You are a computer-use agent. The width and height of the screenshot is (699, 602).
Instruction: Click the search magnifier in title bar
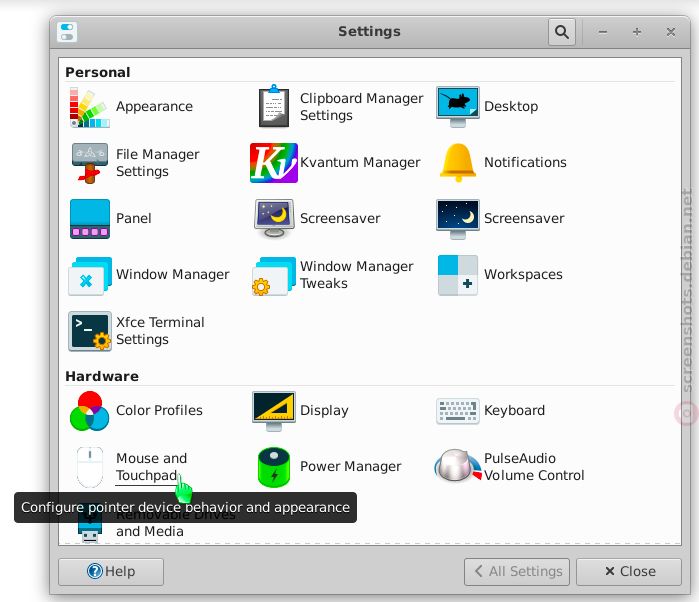tap(562, 32)
